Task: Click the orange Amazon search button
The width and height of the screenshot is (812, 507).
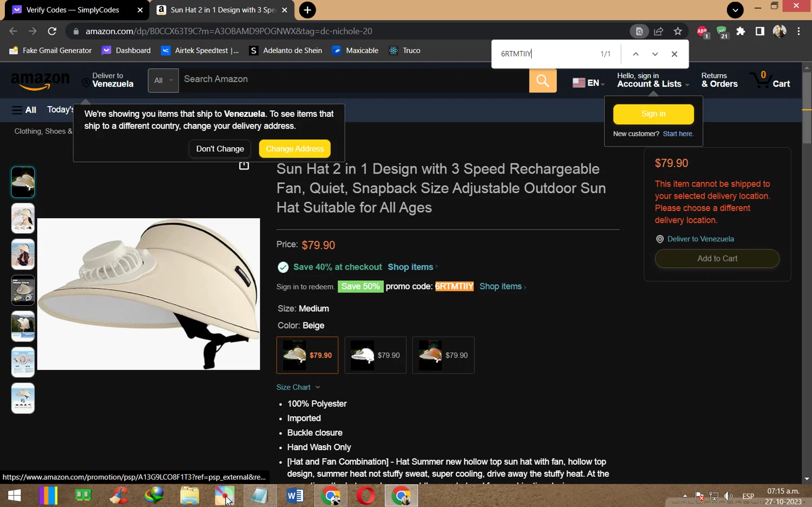Action: pos(542,81)
